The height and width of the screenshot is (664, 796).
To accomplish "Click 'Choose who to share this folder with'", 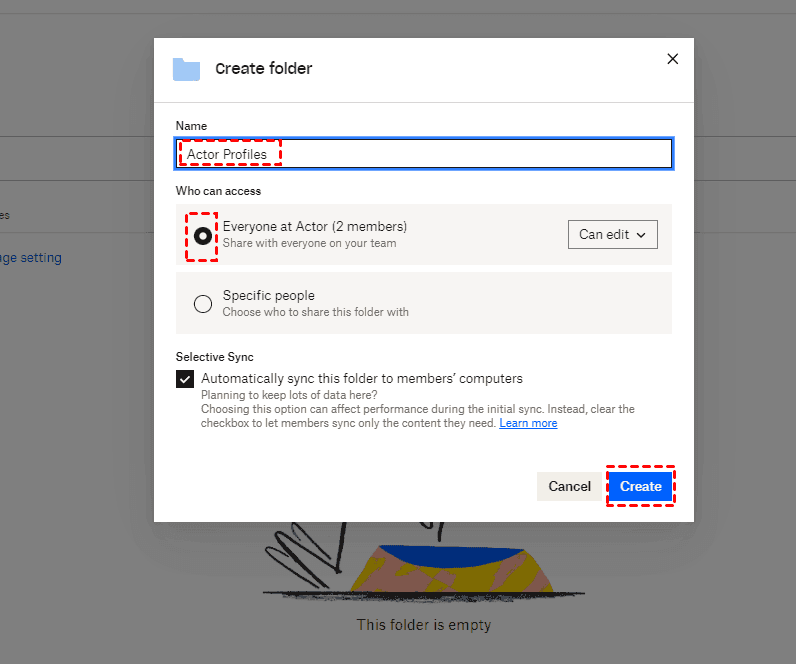I will click(315, 312).
